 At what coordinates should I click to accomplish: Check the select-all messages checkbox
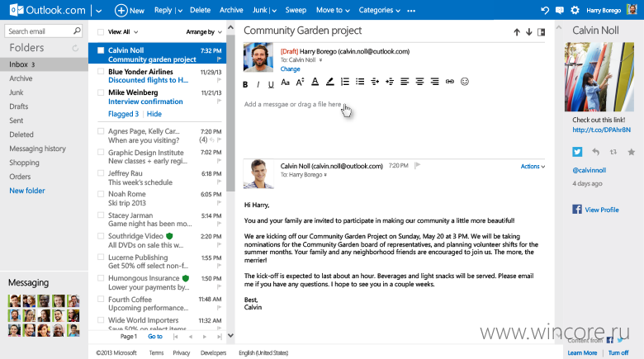coord(101,32)
